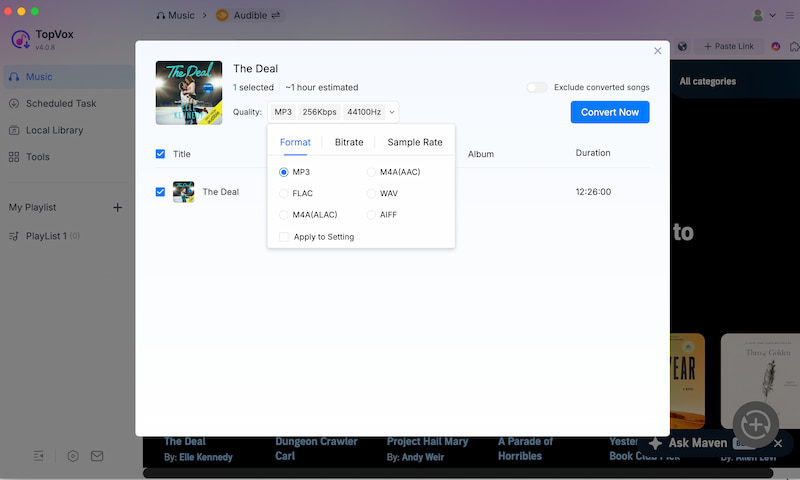
Task: Click the horizontal scrollbar at bottom
Action: click(x=458, y=473)
